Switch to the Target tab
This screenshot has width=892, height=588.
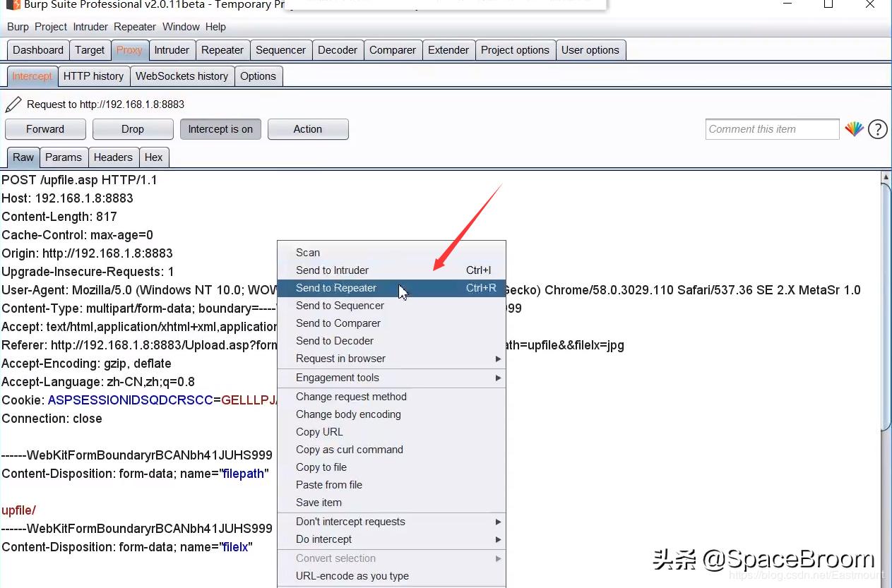(x=90, y=50)
